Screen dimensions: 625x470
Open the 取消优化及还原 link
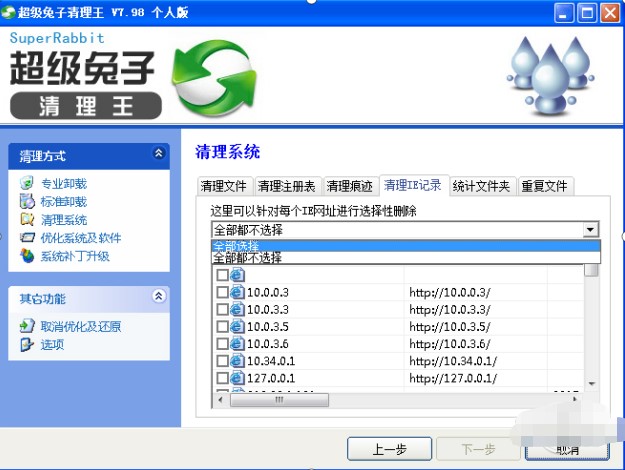point(81,326)
